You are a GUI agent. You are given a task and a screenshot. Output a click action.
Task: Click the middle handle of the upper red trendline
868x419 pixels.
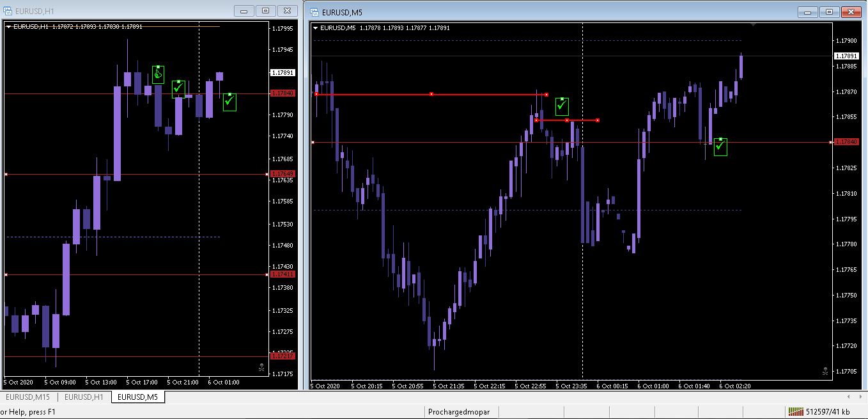coord(431,94)
